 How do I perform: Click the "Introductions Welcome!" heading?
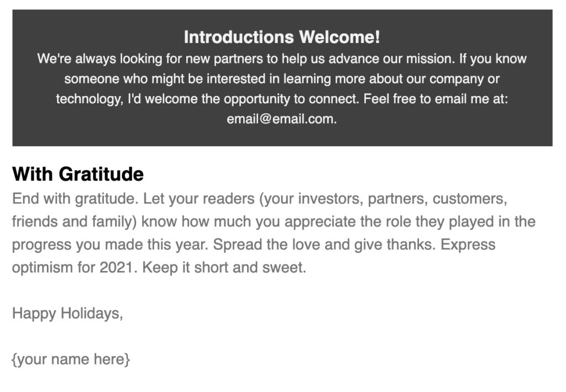[282, 37]
